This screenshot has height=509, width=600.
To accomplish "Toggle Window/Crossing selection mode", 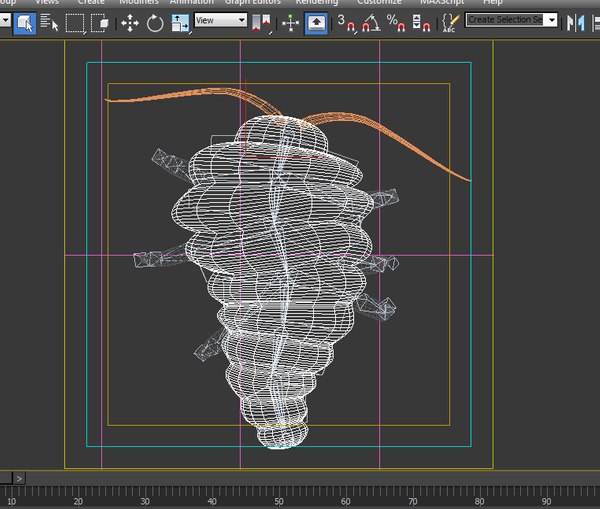I will (100, 23).
